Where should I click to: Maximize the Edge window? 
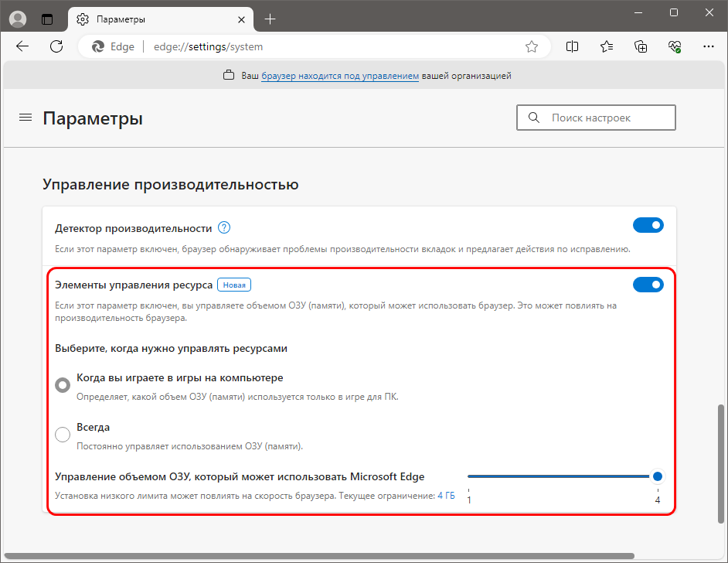coord(674,13)
